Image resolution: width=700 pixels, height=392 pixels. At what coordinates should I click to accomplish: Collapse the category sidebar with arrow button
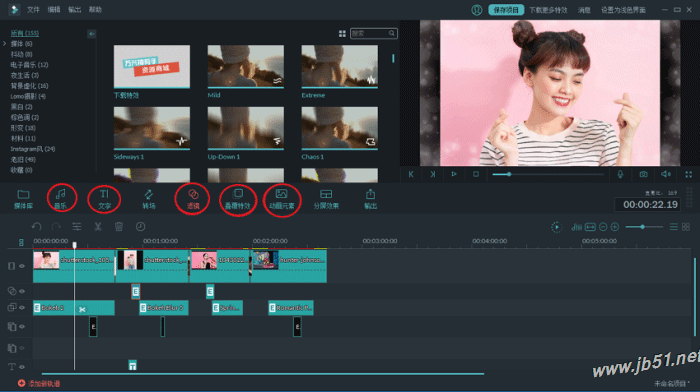[x=92, y=34]
